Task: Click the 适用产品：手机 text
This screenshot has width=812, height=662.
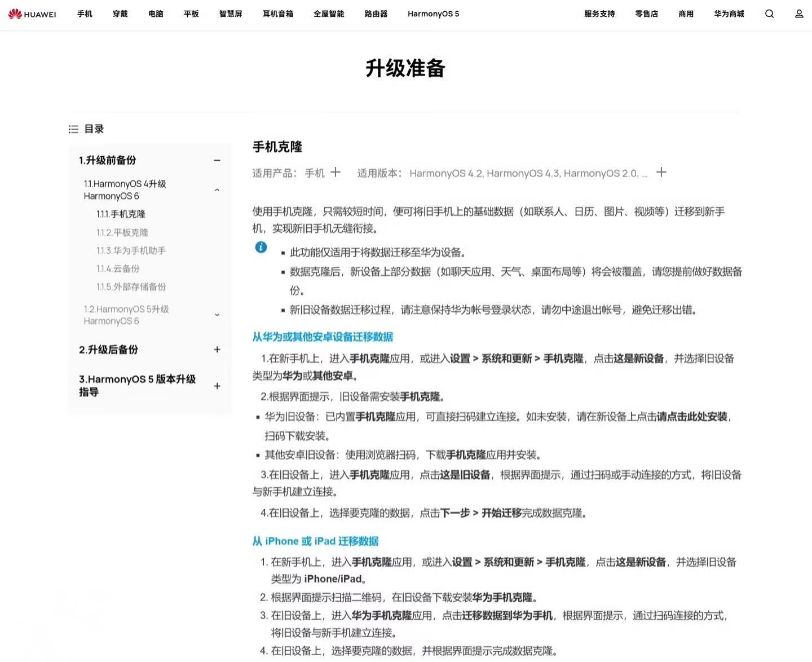Action: coord(289,173)
